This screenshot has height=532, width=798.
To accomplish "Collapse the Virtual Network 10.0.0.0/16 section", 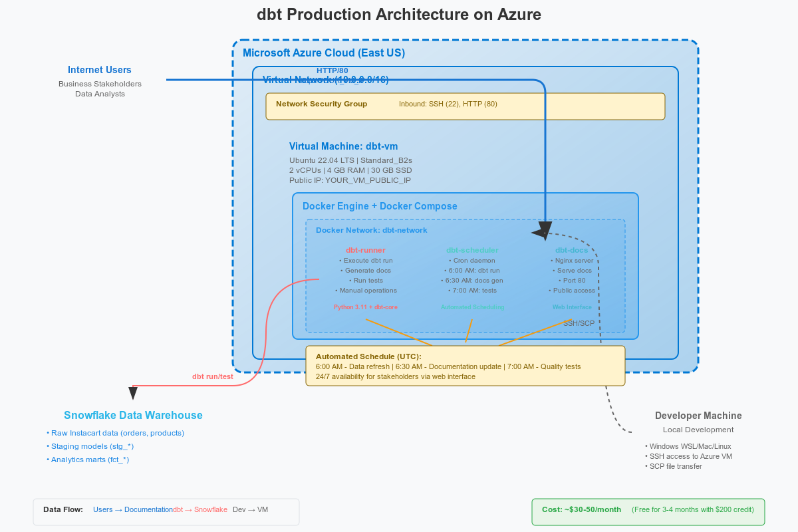I will click(x=327, y=80).
